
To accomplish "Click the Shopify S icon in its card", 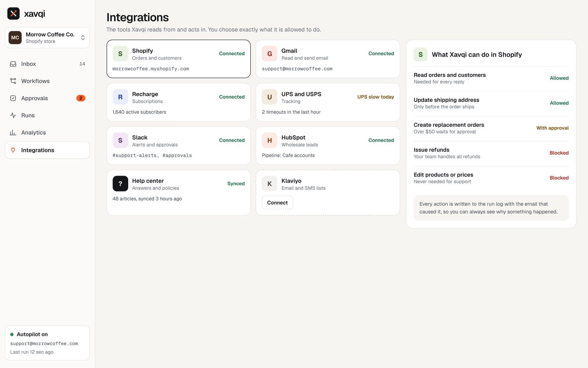I will 120,54.
